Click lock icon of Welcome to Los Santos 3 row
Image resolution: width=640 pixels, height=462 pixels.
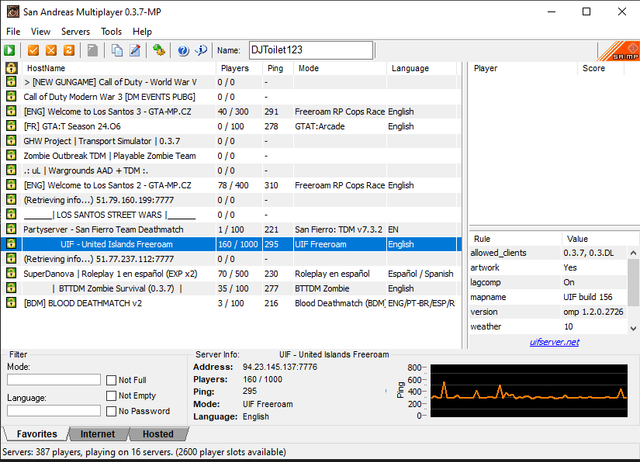[x=11, y=111]
